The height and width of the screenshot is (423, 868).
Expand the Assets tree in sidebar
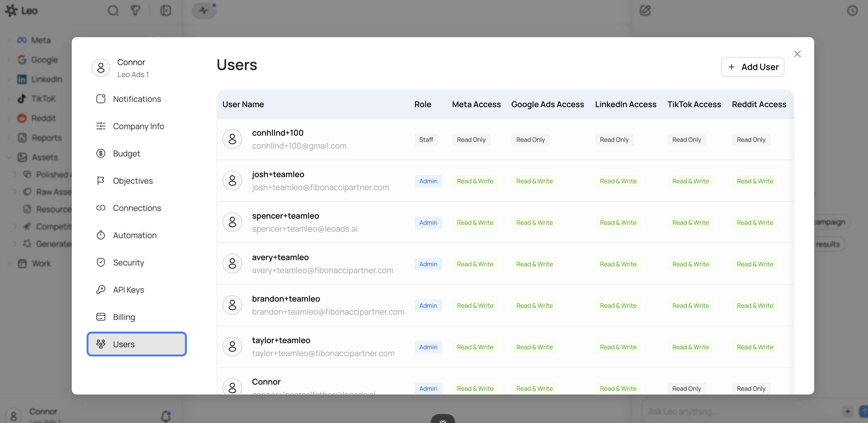coord(8,157)
